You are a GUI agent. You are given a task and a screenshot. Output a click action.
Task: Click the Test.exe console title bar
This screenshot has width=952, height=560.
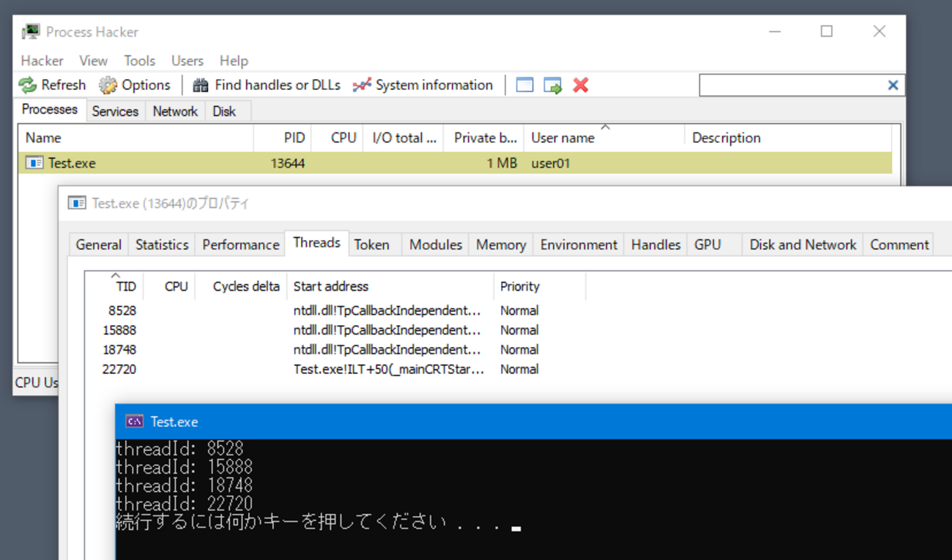[534, 421]
